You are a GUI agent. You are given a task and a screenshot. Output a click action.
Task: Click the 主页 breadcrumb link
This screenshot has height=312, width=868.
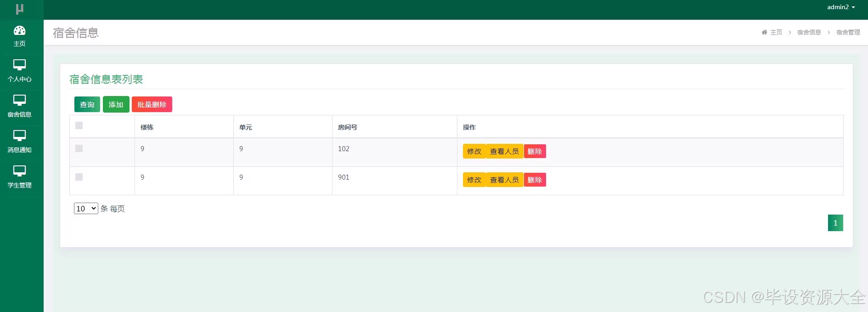tap(776, 32)
